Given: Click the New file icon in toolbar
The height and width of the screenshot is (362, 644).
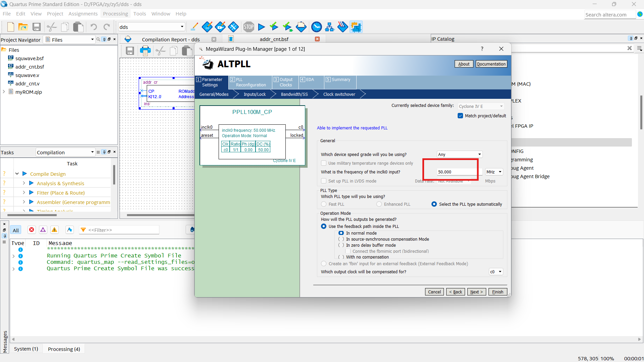Looking at the screenshot, I should point(11,27).
